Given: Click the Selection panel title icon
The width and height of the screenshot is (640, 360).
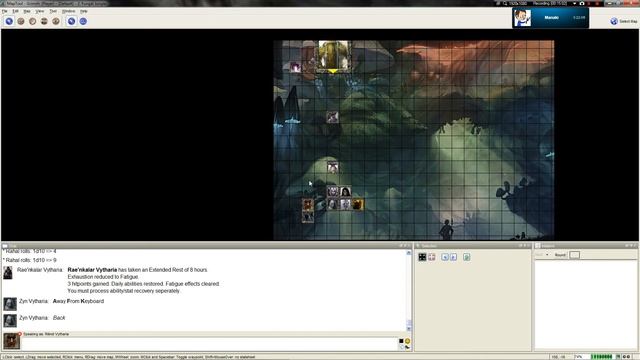Looking at the screenshot, I should (418, 246).
